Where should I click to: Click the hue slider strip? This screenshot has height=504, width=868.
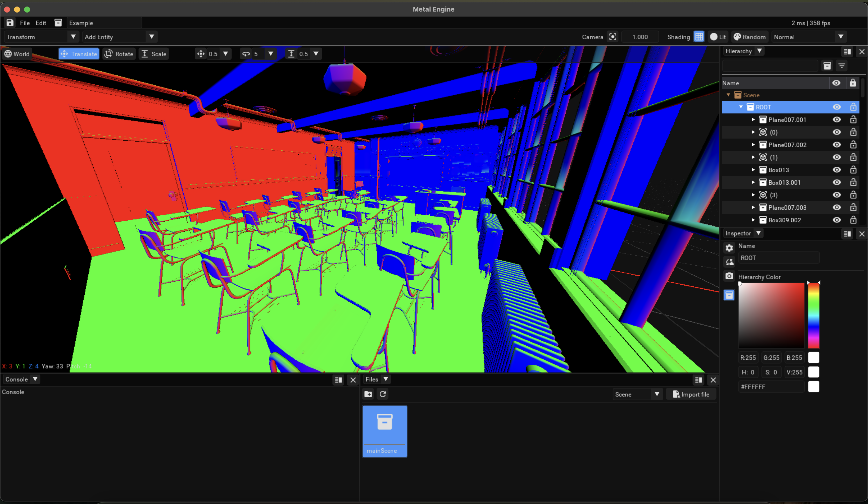pos(813,315)
